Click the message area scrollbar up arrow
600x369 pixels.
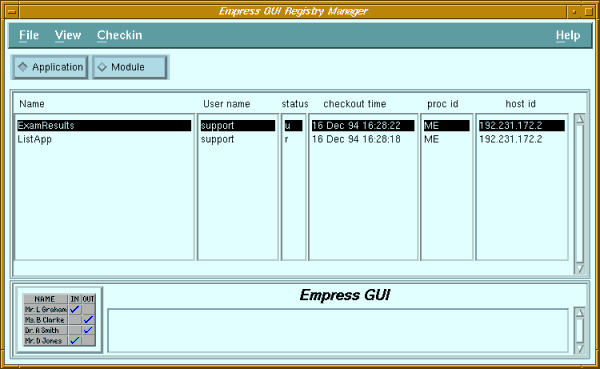(580, 313)
